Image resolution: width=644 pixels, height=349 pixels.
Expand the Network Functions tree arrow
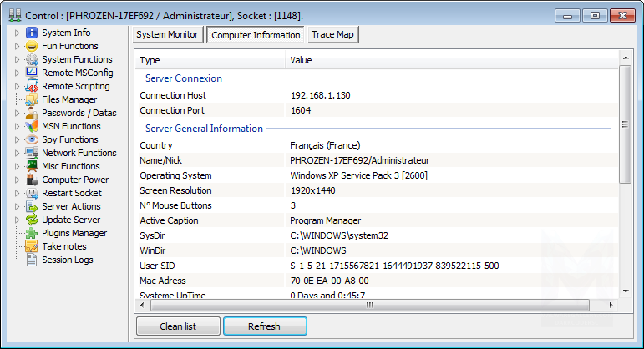[18, 153]
